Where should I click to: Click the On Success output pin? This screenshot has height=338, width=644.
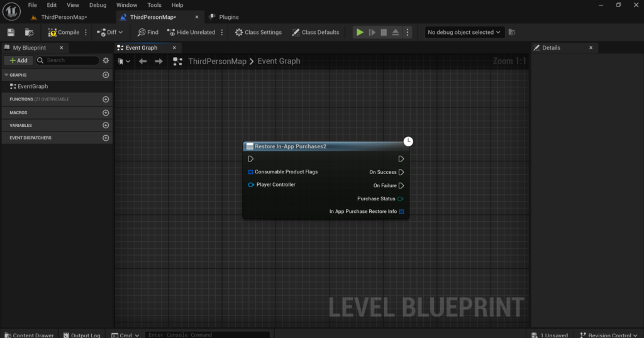click(401, 172)
